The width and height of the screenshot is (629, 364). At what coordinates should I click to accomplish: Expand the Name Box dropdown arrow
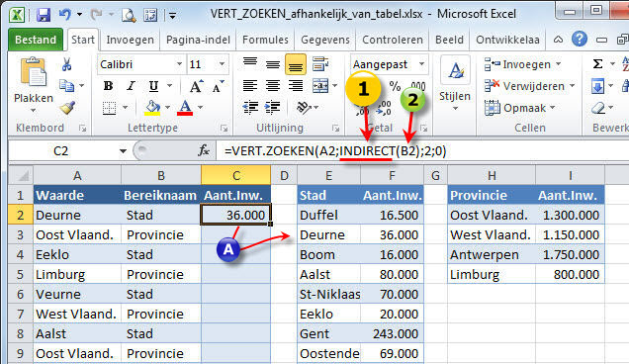(x=124, y=151)
